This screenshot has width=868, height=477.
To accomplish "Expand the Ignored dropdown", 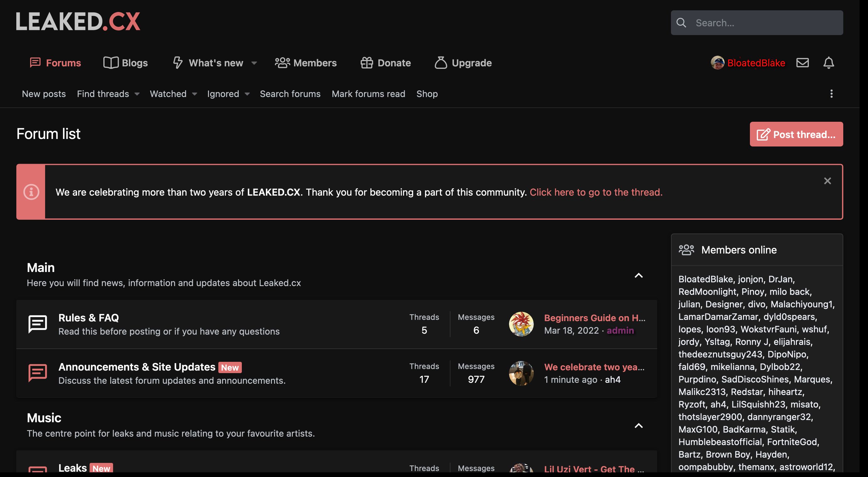I will tap(247, 94).
